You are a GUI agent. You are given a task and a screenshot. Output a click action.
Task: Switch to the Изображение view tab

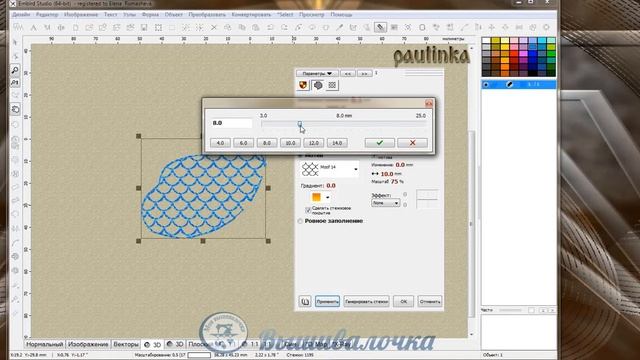(88, 344)
